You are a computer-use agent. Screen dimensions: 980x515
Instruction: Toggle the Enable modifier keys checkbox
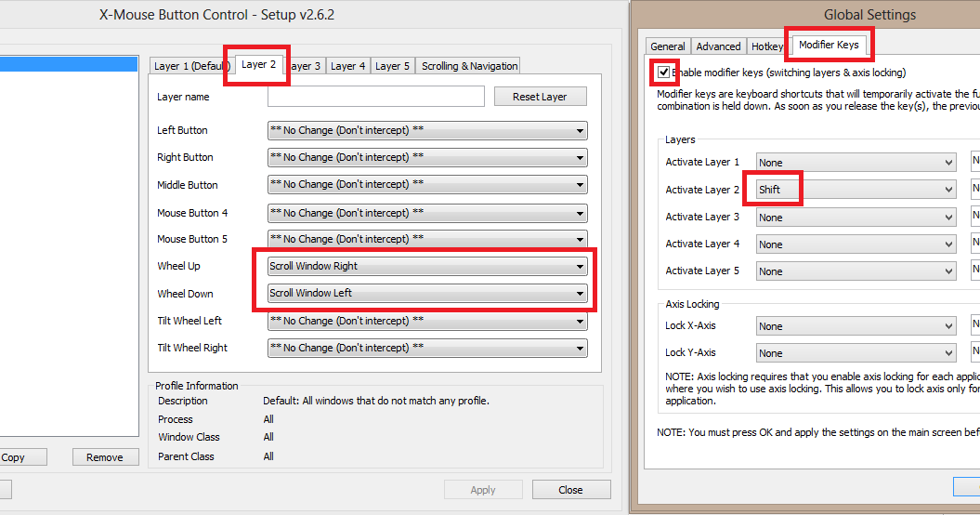click(664, 73)
